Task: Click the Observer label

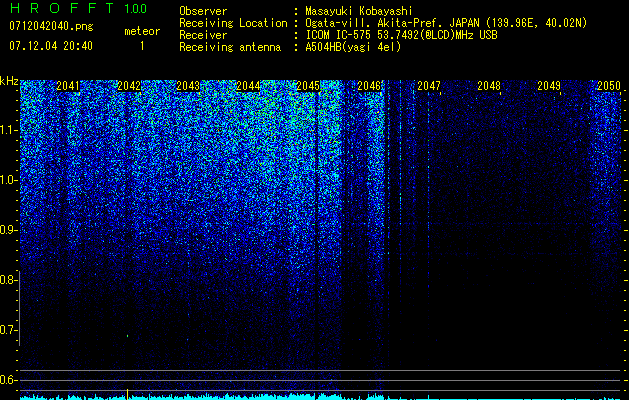Action: [x=203, y=11]
